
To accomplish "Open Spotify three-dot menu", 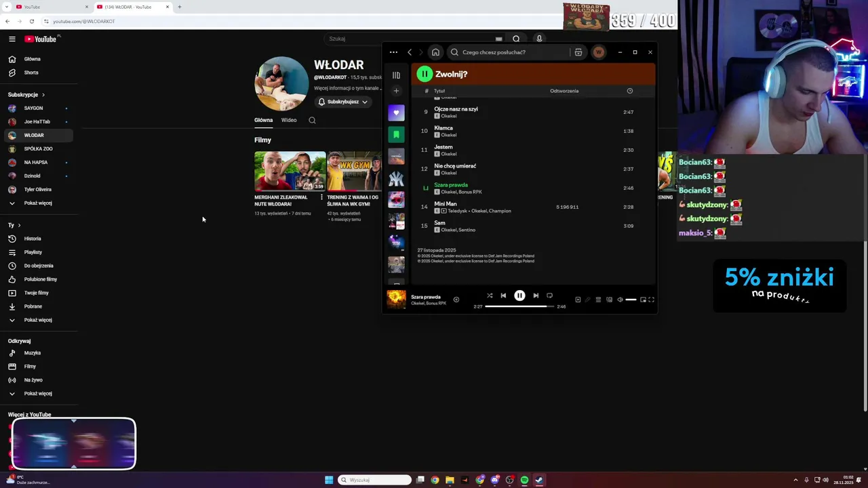I will click(x=393, y=52).
